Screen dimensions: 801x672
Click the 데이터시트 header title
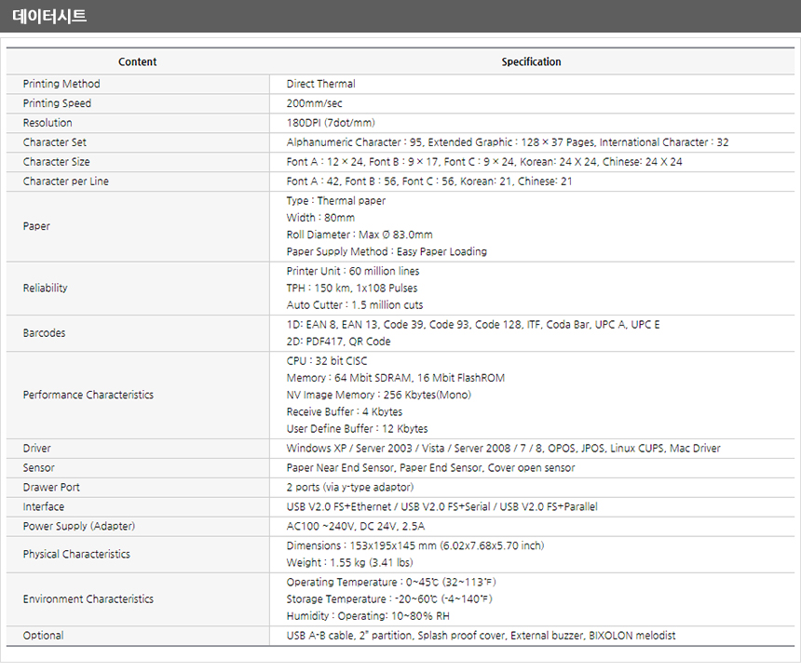pos(50,17)
